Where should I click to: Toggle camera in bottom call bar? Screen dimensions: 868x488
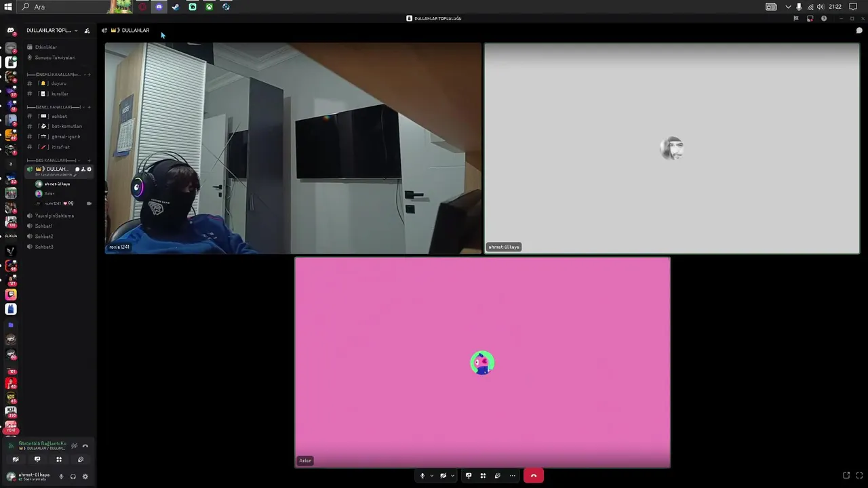coord(443,476)
